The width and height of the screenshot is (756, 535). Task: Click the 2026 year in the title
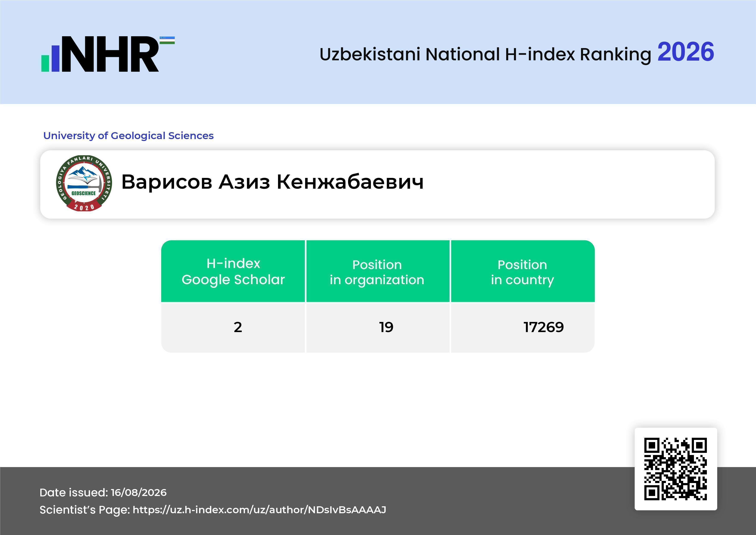[686, 52]
